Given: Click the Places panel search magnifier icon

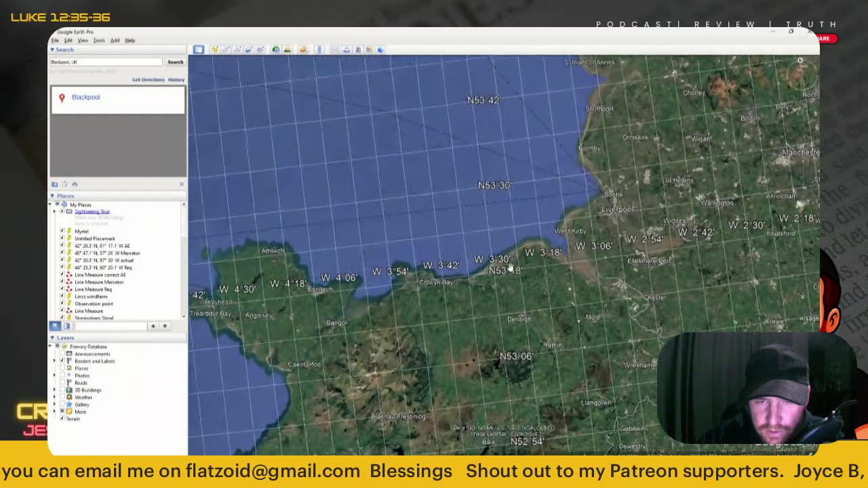Looking at the screenshot, I should click(56, 326).
